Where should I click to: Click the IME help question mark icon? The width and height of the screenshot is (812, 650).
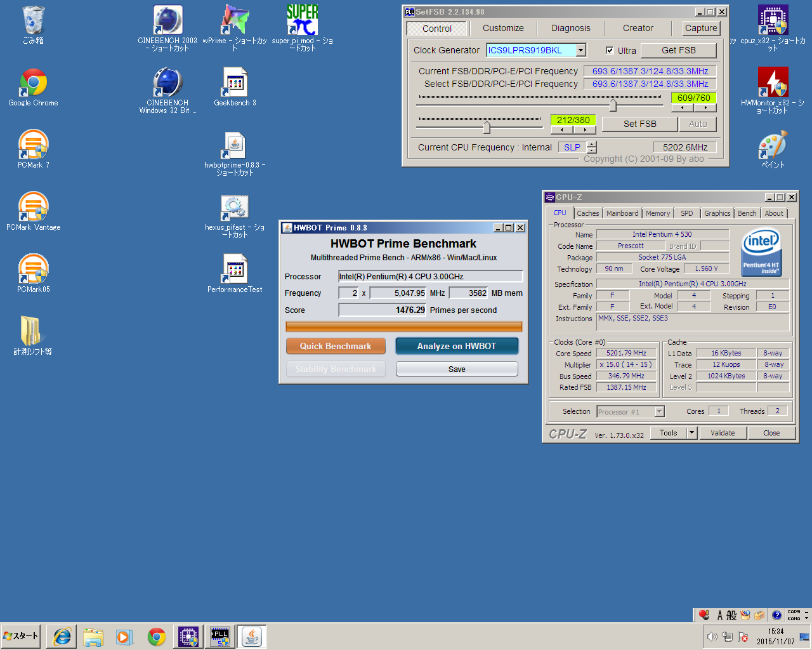[x=776, y=615]
